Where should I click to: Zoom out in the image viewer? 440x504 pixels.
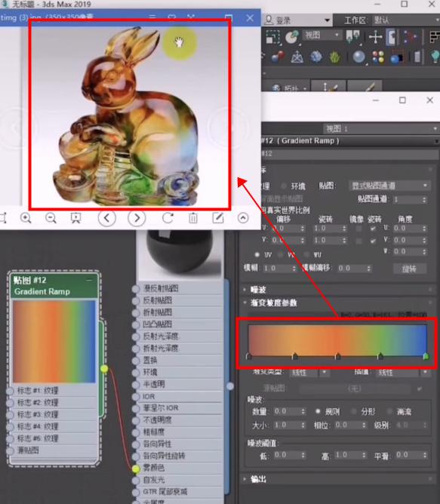[51, 218]
